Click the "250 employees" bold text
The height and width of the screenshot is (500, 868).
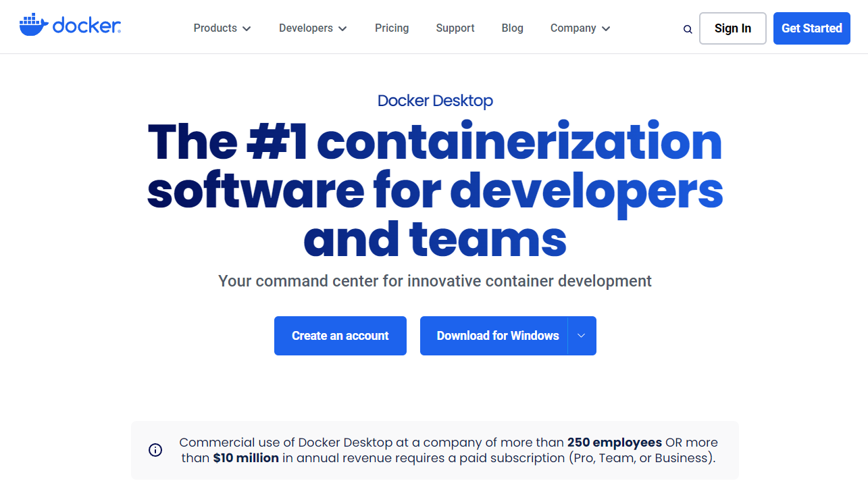[615, 443]
